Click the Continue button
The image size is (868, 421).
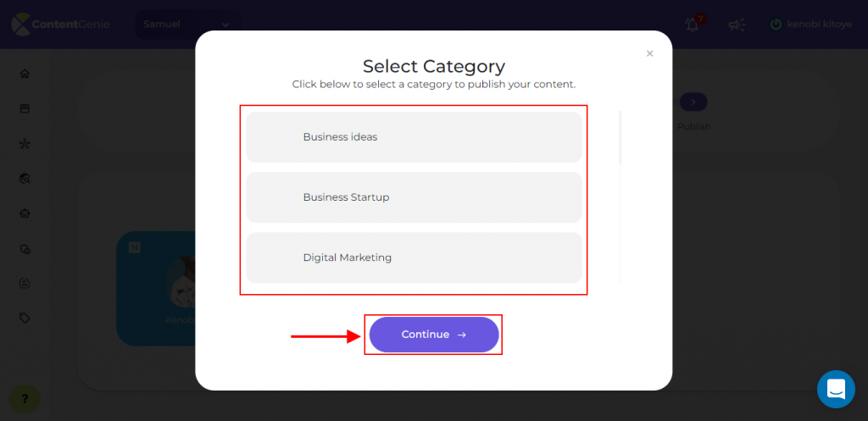pyautogui.click(x=434, y=335)
